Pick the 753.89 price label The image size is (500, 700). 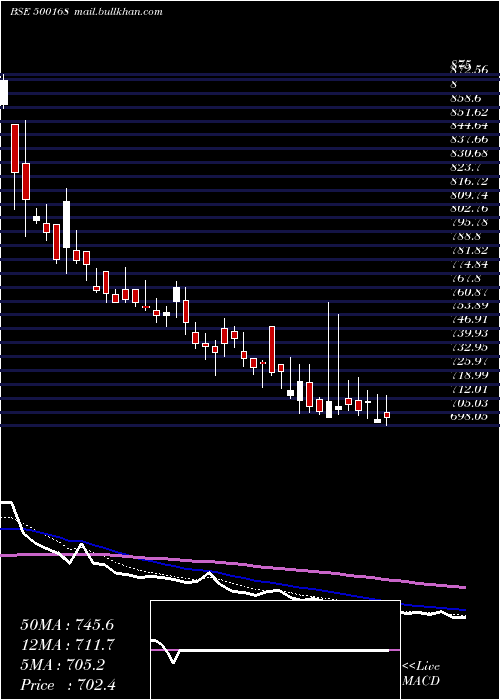click(469, 306)
